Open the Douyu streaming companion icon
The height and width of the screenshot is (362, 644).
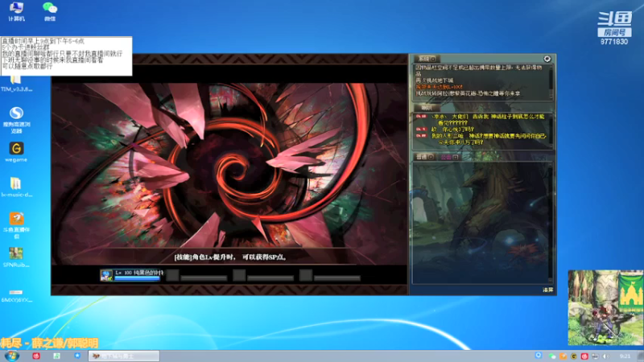[x=16, y=225]
